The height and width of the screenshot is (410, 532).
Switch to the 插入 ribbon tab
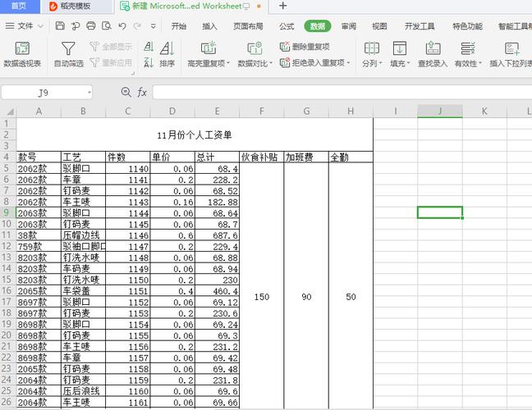coord(209,26)
